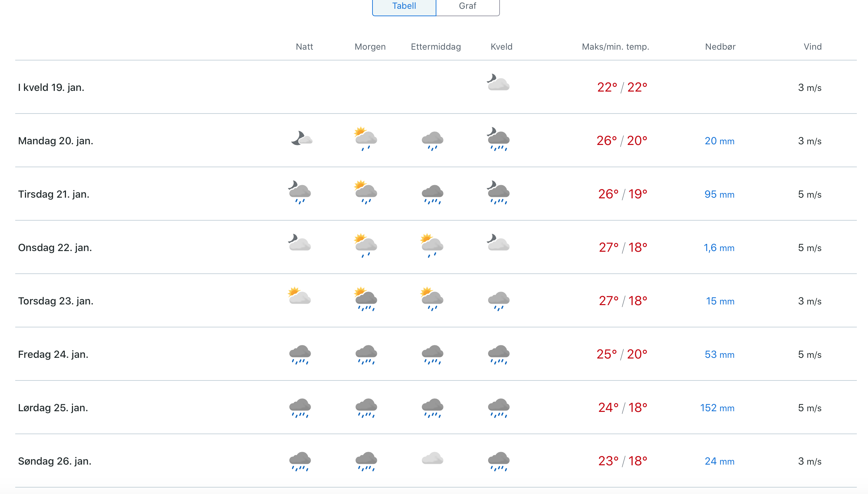868x494 pixels.
Task: Open the Tirsdag 21. jan. forecast row
Action: coord(436,194)
